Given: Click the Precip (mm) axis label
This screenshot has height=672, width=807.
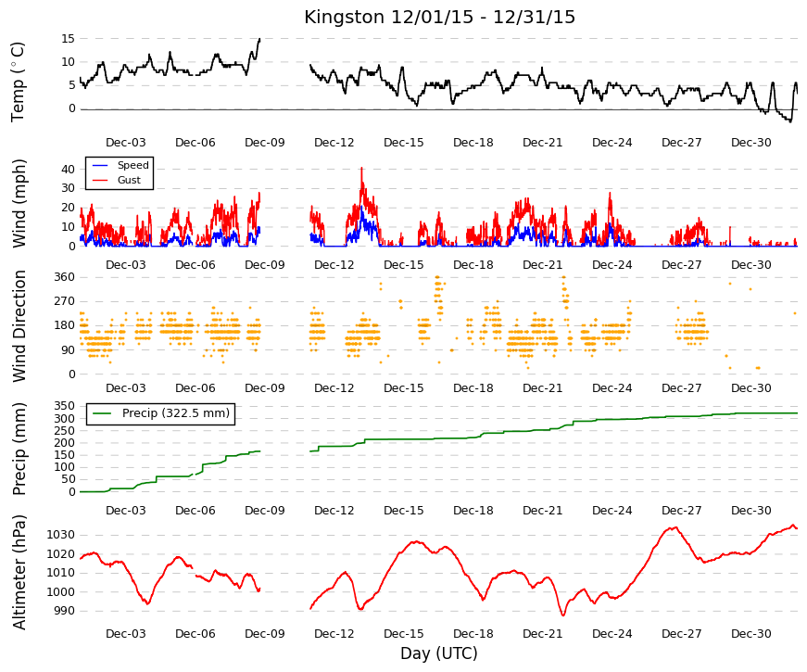Looking at the screenshot, I should point(19,449).
